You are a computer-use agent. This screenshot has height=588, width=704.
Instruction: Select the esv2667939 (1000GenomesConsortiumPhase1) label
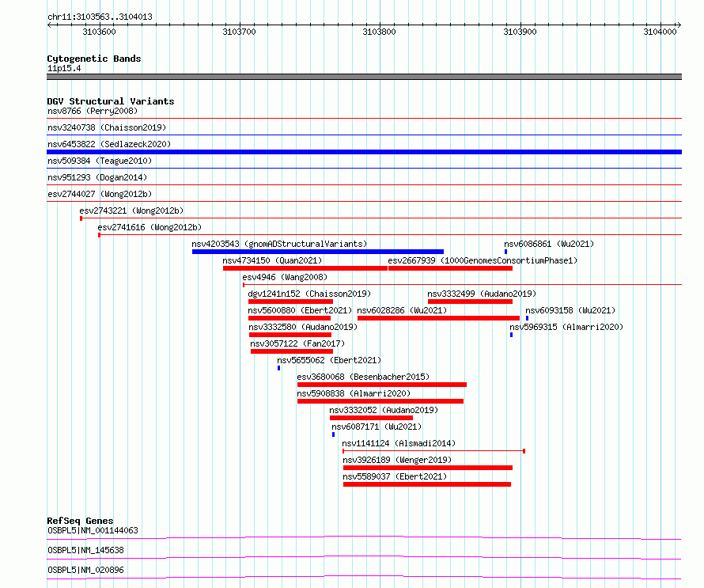pos(483,260)
